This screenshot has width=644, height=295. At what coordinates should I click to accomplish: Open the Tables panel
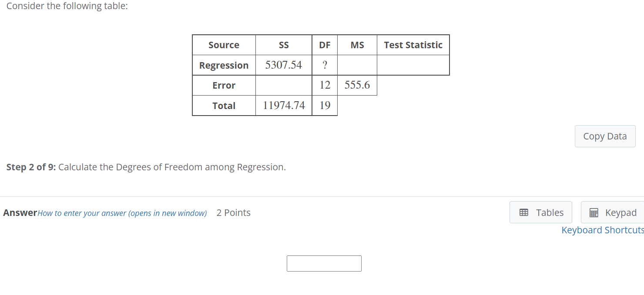tap(541, 212)
